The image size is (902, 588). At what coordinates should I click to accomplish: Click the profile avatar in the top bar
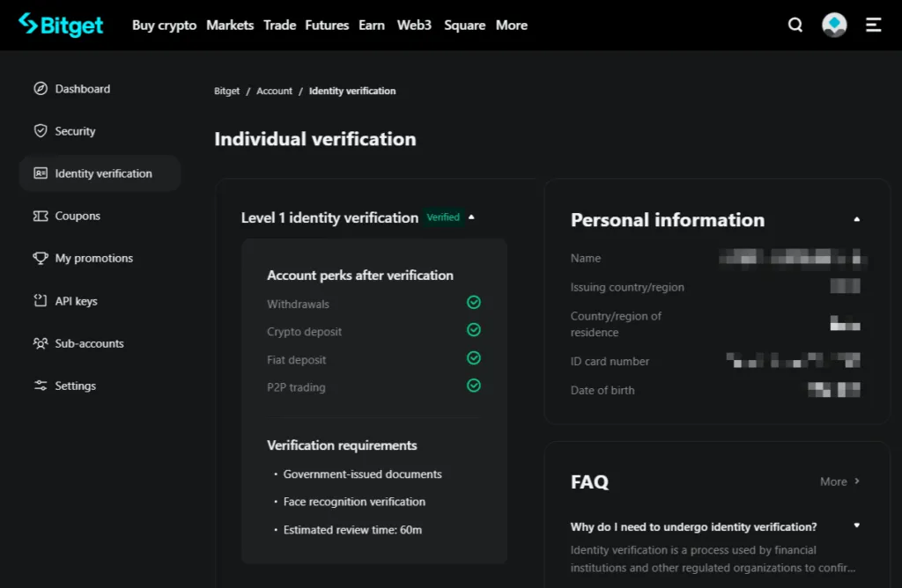[x=833, y=25]
